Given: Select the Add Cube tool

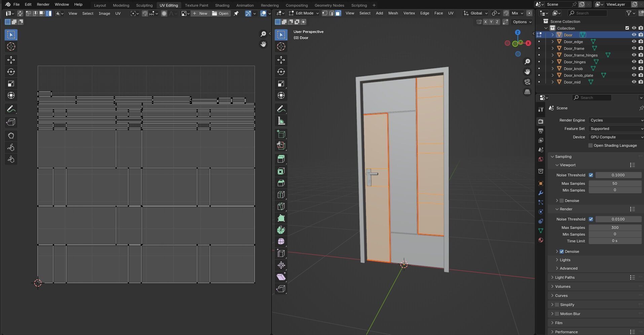Looking at the screenshot, I should 281,134.
